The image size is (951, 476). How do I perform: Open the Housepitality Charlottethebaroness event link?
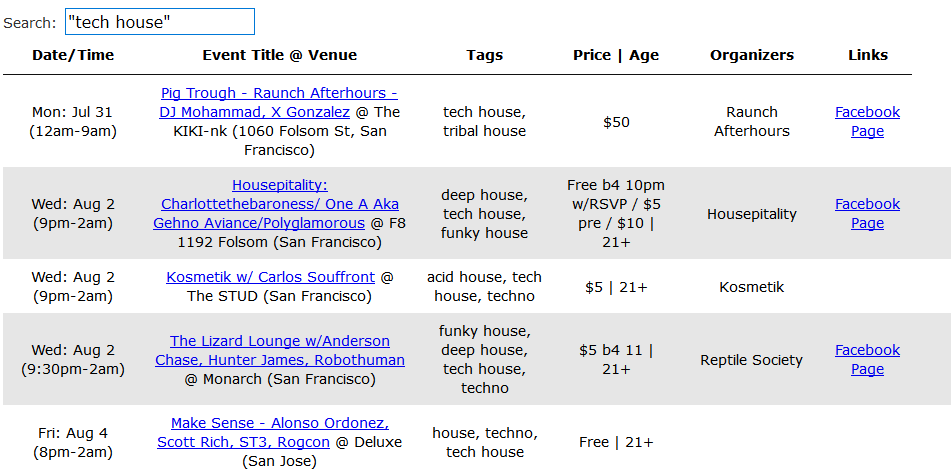coord(279,185)
